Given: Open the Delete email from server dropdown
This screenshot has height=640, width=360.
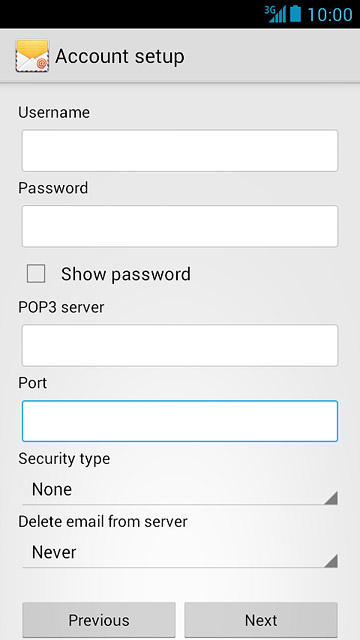Looking at the screenshot, I should 180,552.
